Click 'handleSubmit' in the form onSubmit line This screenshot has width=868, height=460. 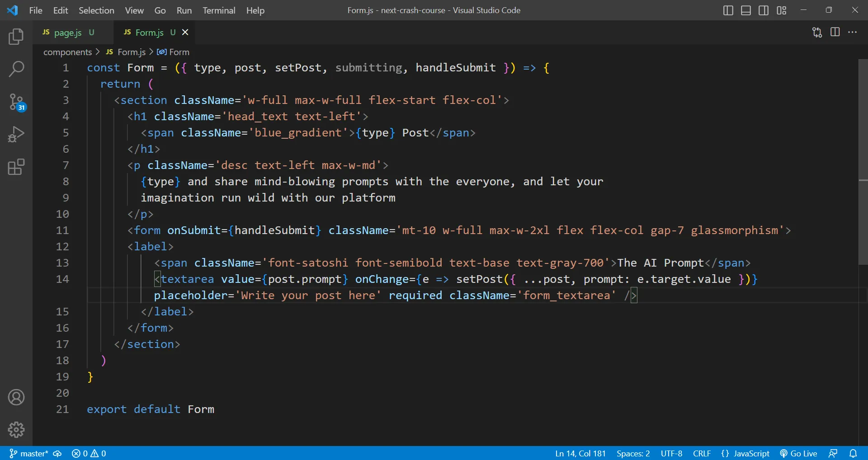click(274, 230)
